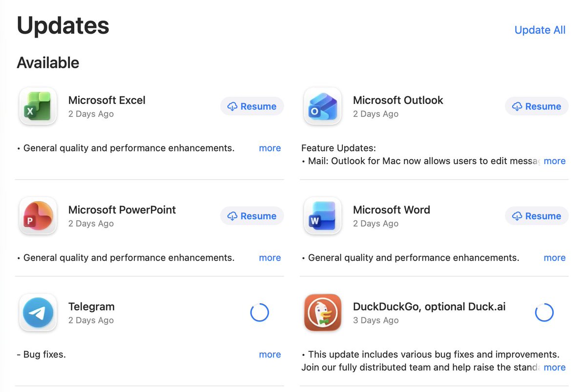586x392 pixels.
Task: Select the Microsoft Word title
Action: (x=392, y=209)
